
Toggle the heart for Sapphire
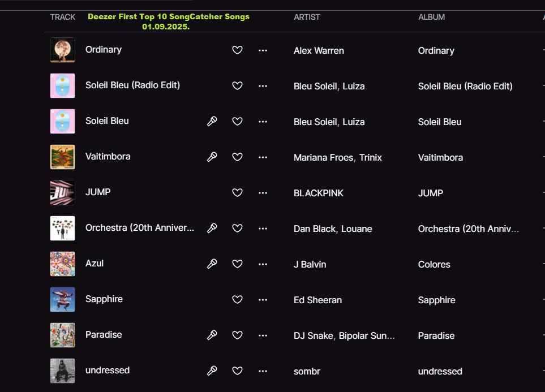click(x=238, y=300)
